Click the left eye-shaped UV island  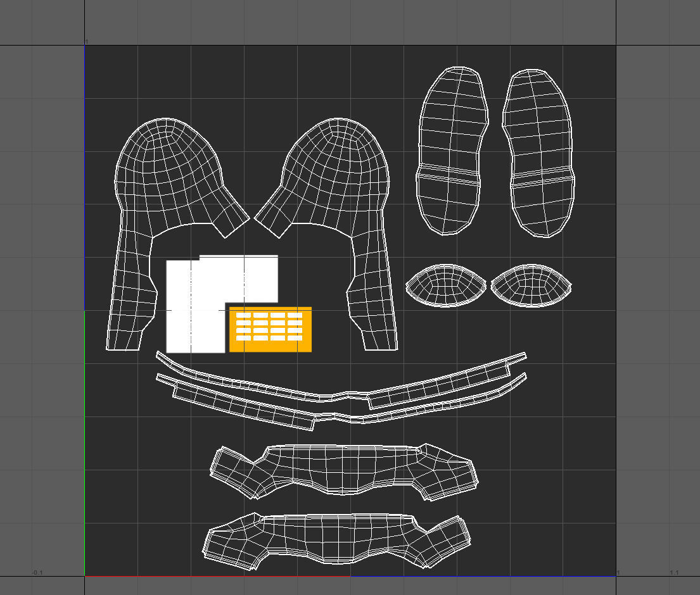click(445, 285)
